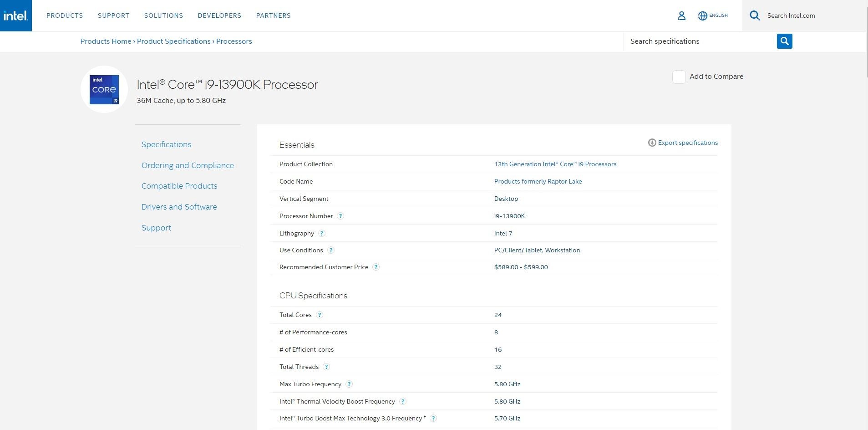
Task: Jump to Ordering and Compliance section
Action: (188, 165)
